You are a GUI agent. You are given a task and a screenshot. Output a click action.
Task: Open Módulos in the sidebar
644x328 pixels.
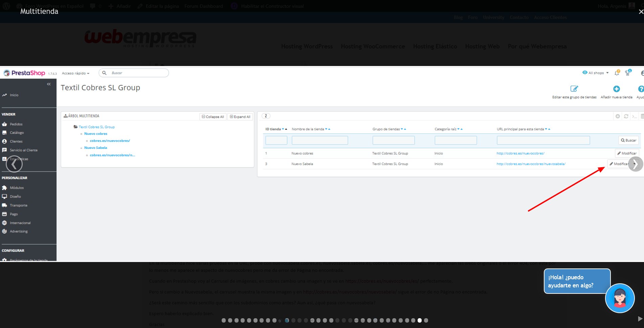tap(17, 188)
